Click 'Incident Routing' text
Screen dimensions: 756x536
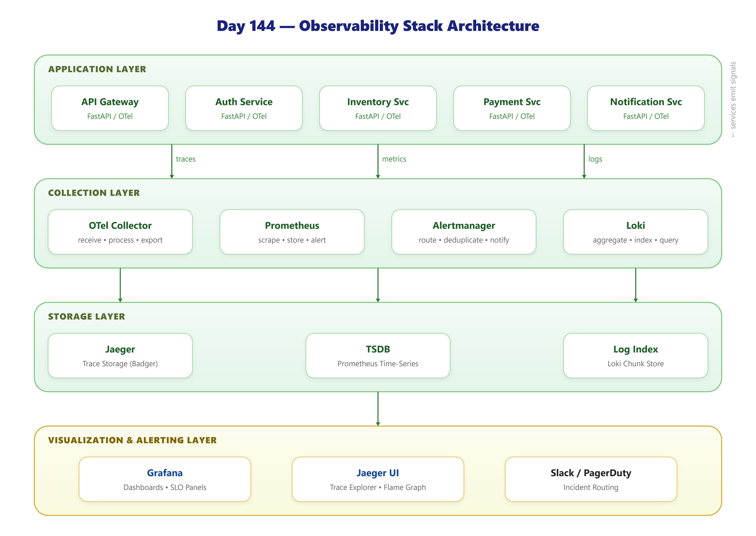click(591, 488)
